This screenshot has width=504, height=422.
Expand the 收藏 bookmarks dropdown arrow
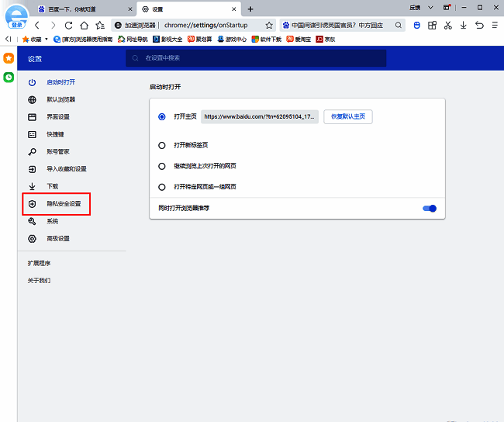[x=47, y=39]
